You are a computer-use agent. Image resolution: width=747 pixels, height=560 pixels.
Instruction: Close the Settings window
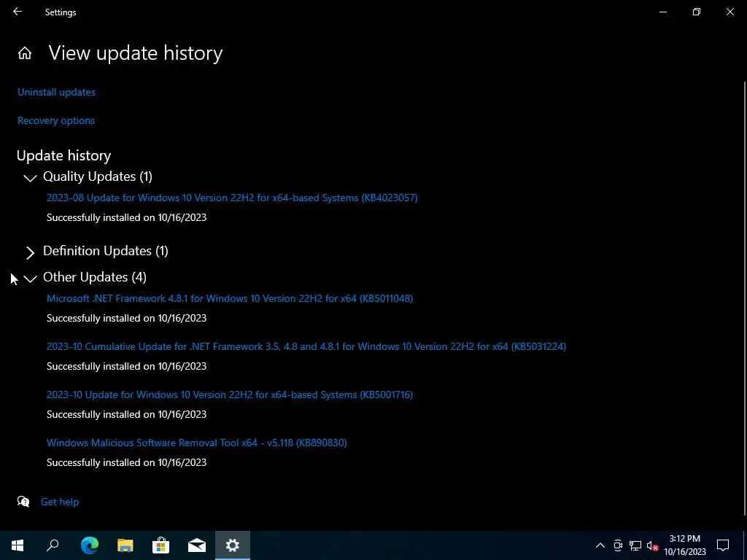click(729, 12)
